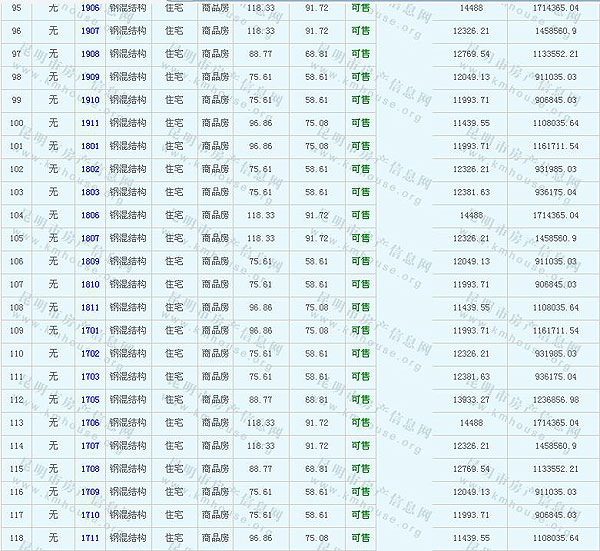Open the 1910 room link

coord(90,100)
